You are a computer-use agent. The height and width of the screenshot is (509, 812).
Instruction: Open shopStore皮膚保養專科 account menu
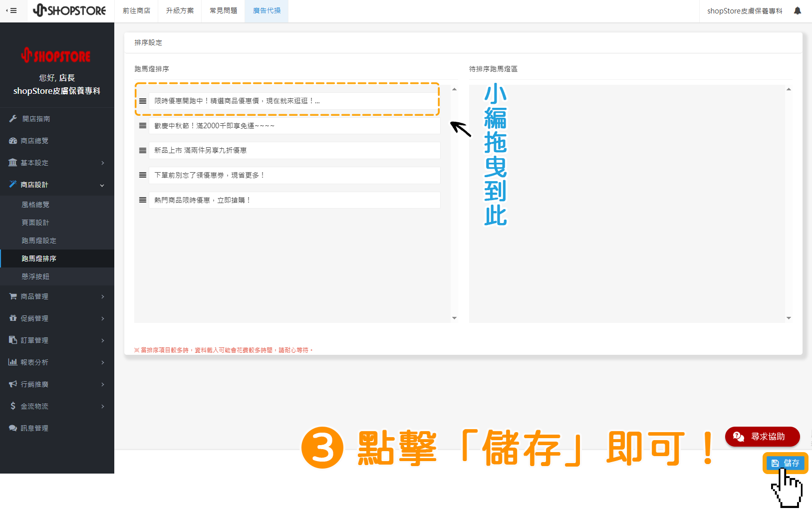[745, 10]
